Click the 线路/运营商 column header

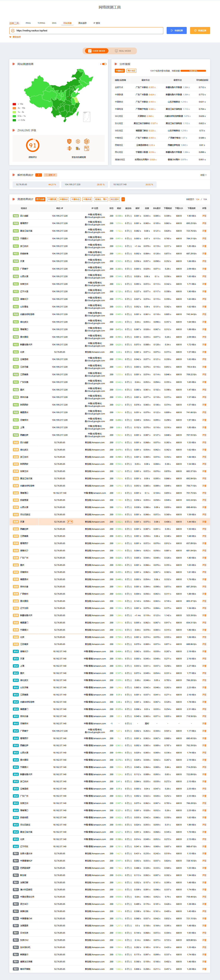pyautogui.click(x=120, y=80)
